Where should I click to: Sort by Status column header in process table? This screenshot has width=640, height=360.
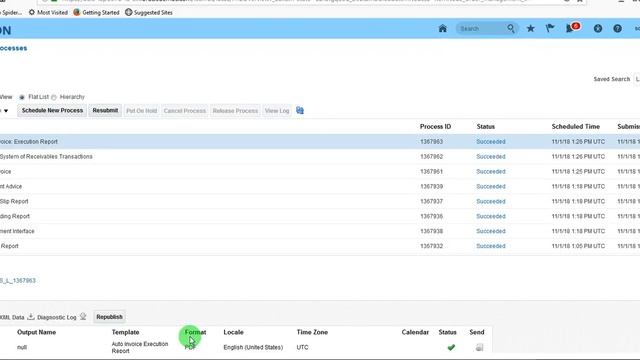coord(485,127)
